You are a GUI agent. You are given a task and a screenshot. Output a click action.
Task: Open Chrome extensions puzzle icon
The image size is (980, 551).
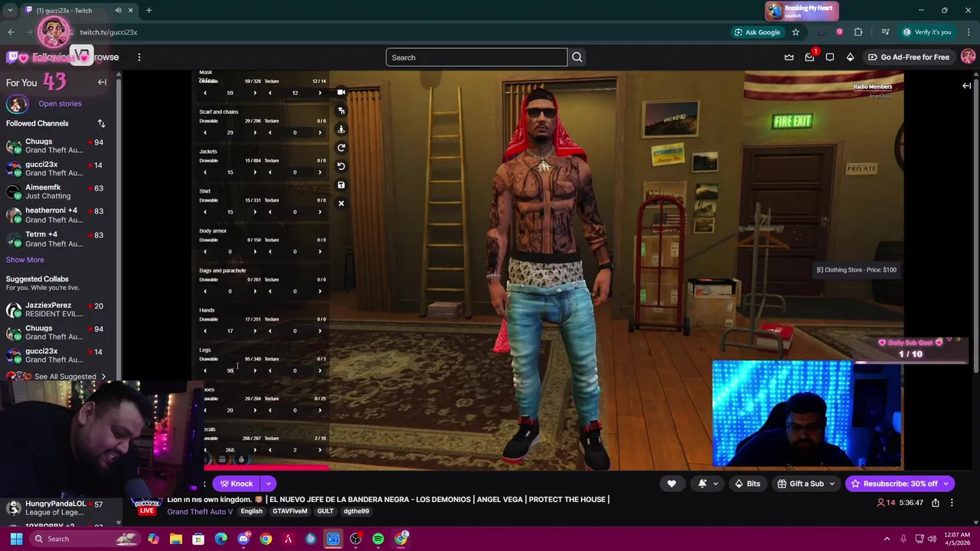coord(858,32)
